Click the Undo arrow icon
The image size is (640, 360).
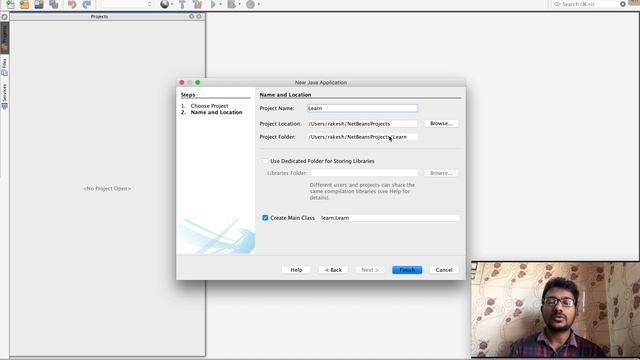[x=72, y=4]
